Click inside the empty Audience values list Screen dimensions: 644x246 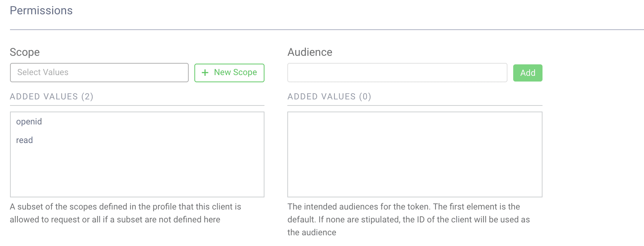(x=415, y=154)
